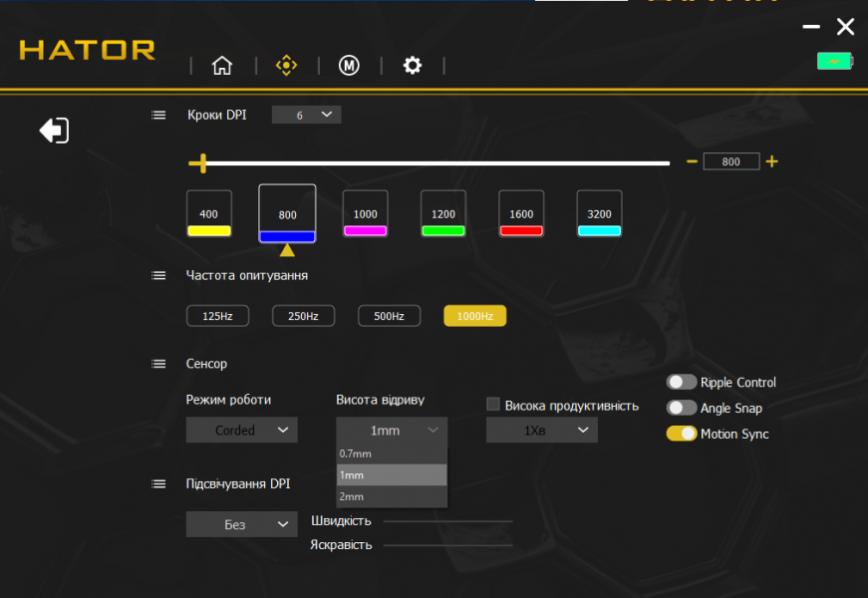
Task: Click the menu icon beside Сенсор
Action: [158, 364]
